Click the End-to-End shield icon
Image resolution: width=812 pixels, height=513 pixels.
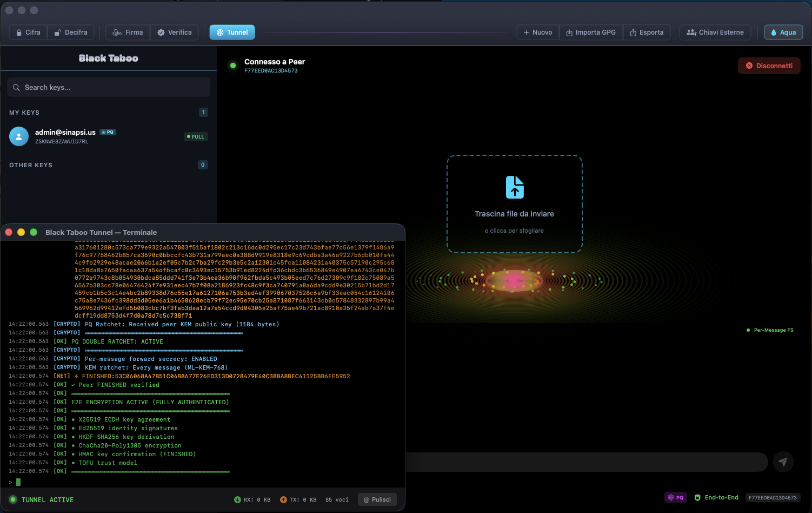(x=697, y=497)
